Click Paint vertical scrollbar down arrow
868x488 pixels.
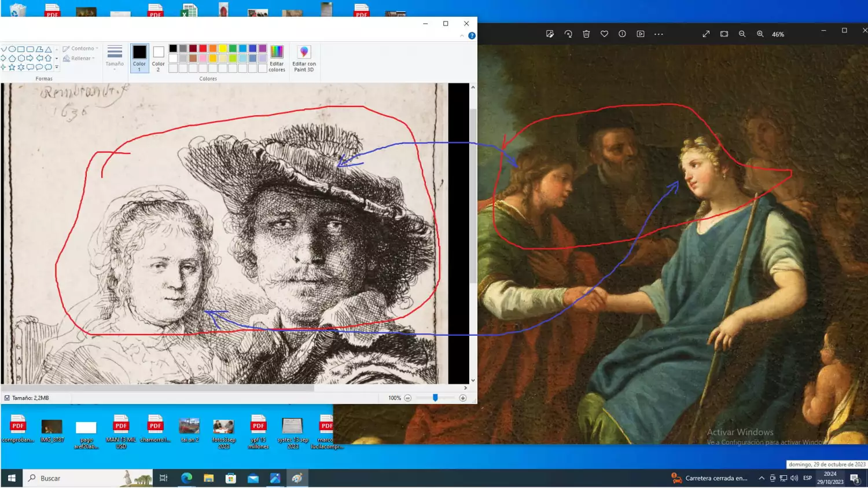[x=473, y=380]
